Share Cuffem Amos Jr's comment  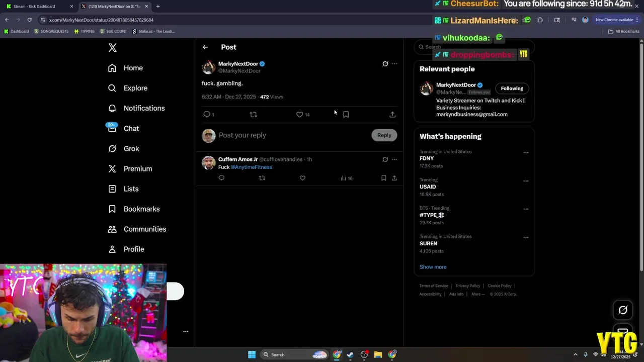pyautogui.click(x=394, y=178)
